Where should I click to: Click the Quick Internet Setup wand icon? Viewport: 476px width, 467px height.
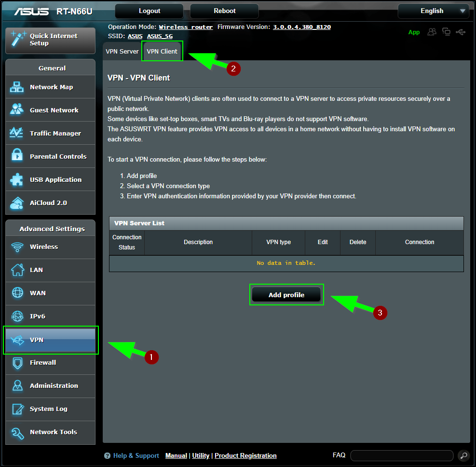pos(18,39)
